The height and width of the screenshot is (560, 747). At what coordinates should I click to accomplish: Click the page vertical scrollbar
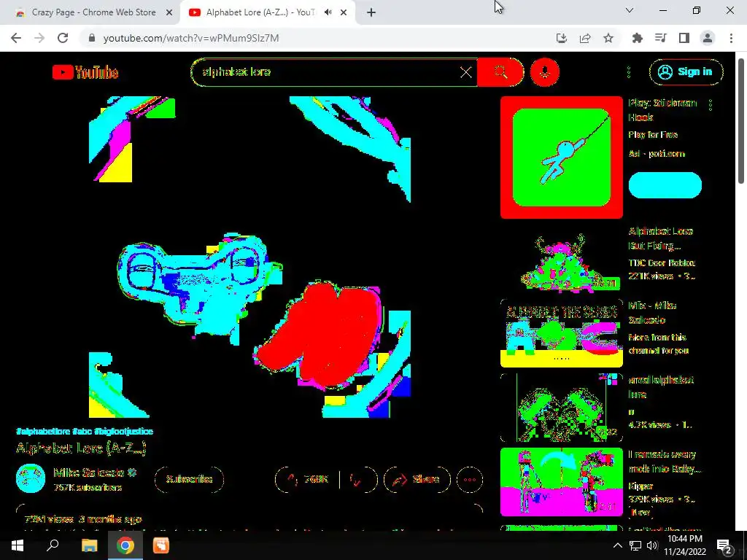point(741,120)
